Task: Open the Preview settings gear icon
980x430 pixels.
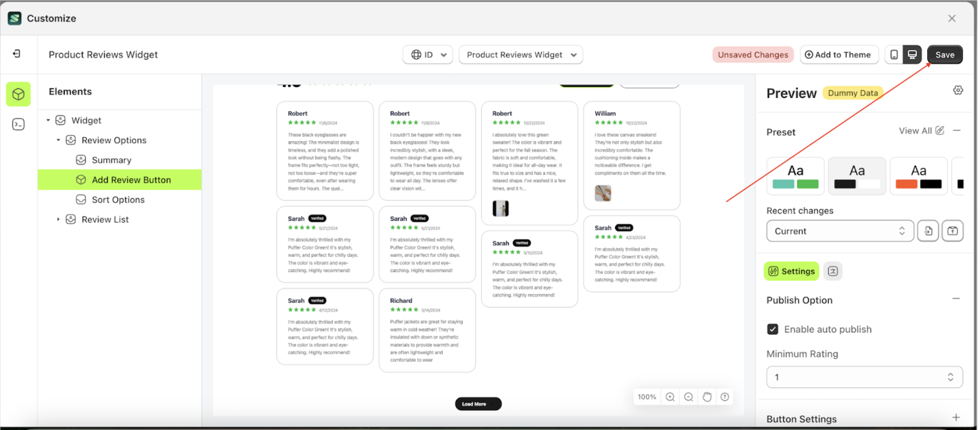Action: (958, 90)
